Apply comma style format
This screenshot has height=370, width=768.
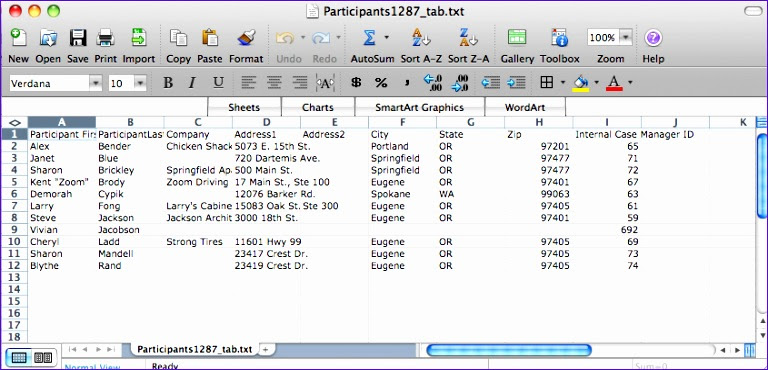pos(407,83)
